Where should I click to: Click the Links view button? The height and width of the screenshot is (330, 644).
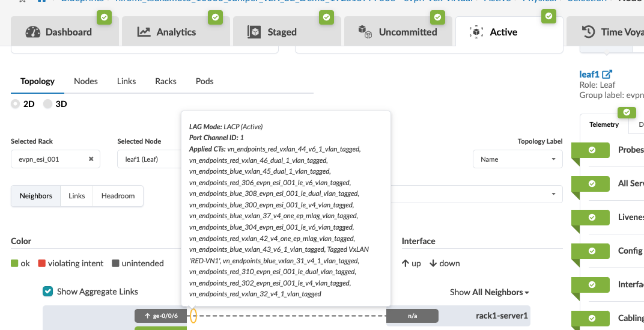coord(76,196)
